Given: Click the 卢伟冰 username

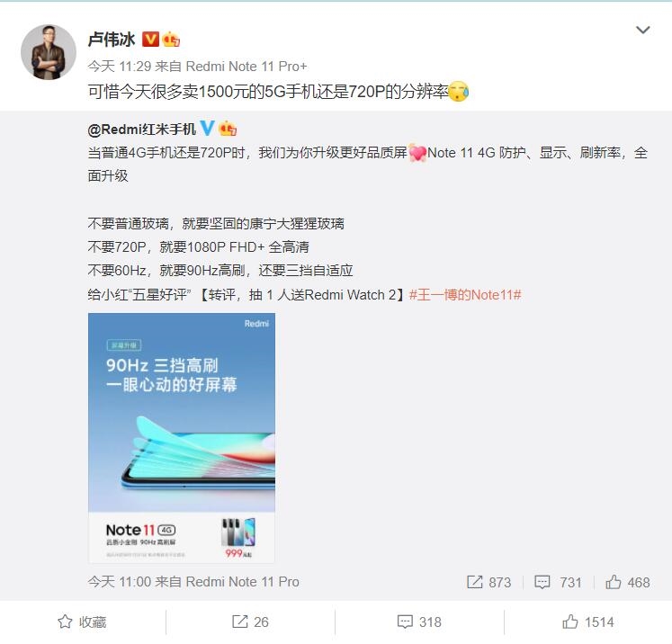Looking at the screenshot, I should coord(112,40).
